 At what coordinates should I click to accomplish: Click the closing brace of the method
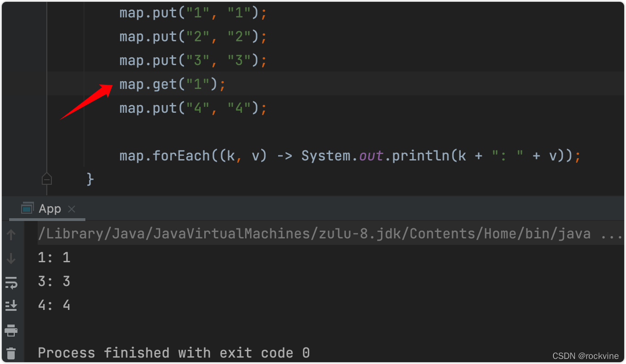click(x=90, y=179)
